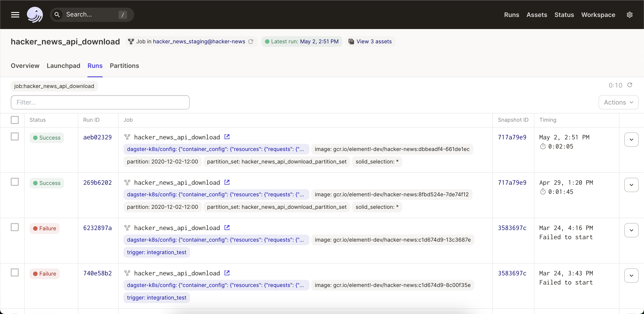
Task: Open external link icon for run 740e58b2
Action: click(227, 273)
